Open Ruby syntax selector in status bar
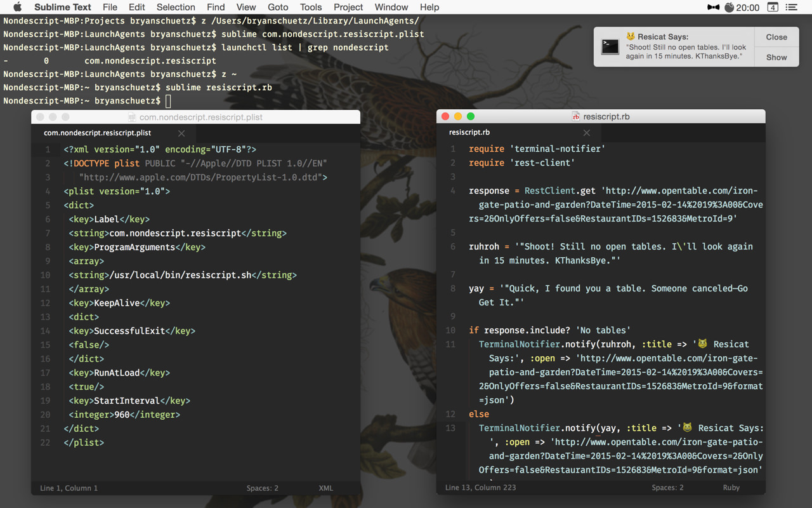Viewport: 812px width, 508px height. (x=731, y=488)
